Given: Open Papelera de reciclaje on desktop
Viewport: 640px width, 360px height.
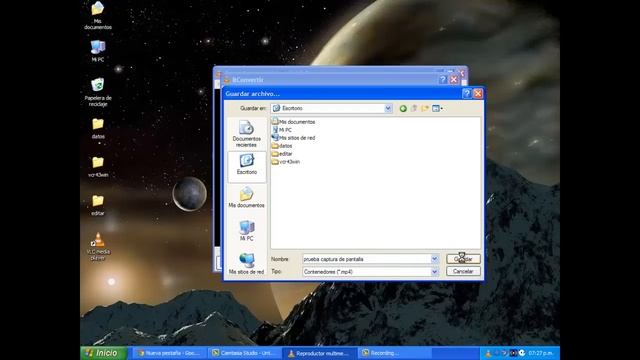Looking at the screenshot, I should 98,92.
